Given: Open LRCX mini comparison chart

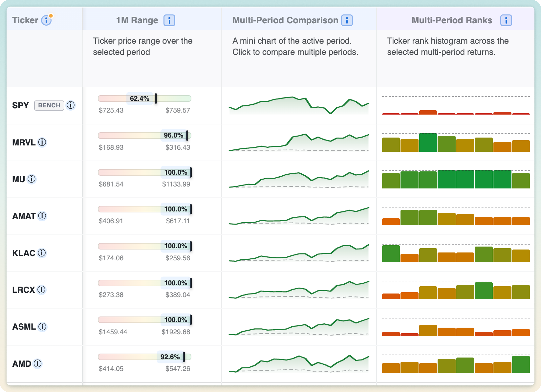Looking at the screenshot, I should point(299,290).
